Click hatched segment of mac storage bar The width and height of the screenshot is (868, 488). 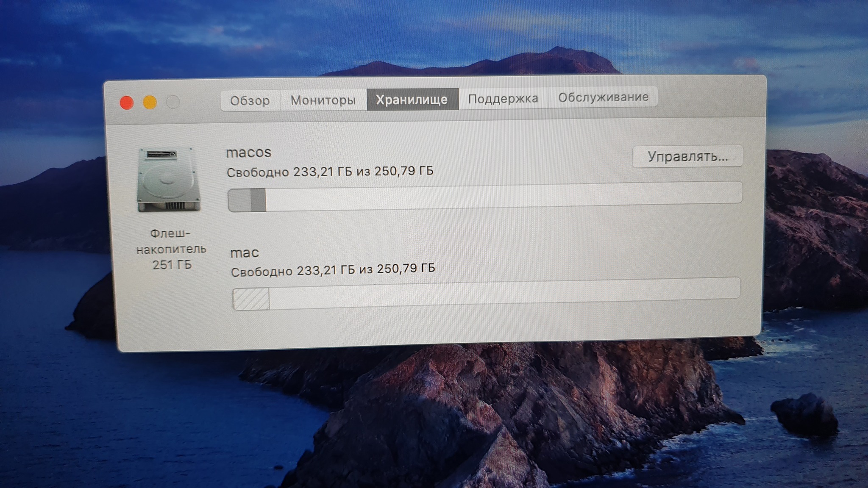pyautogui.click(x=251, y=299)
